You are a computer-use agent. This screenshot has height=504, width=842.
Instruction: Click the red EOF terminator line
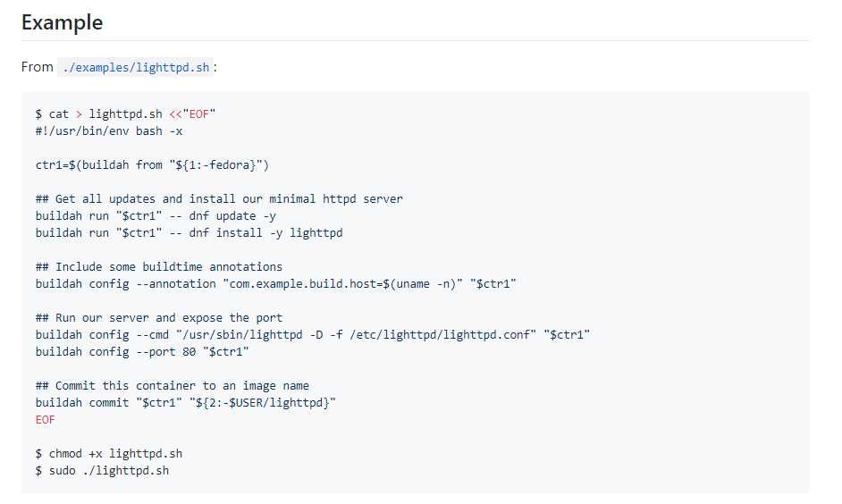45,420
